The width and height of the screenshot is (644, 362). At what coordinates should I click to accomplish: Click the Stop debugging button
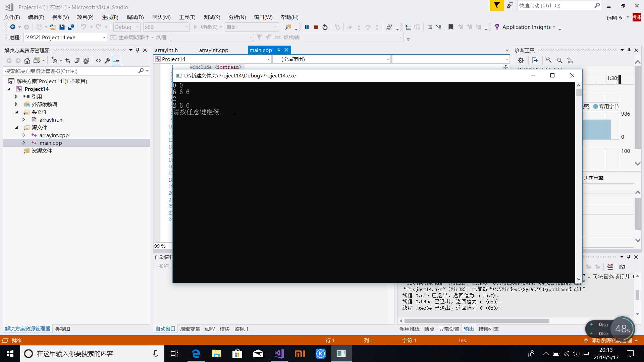pyautogui.click(x=316, y=27)
